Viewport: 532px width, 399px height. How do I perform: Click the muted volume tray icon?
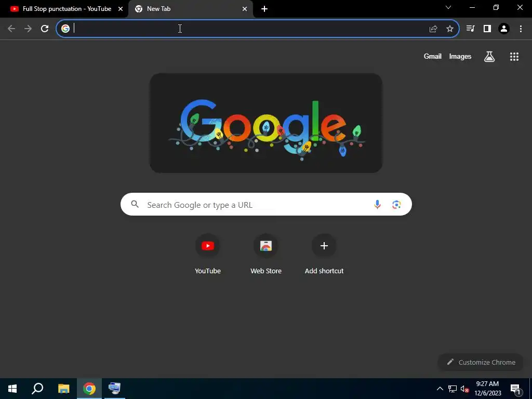click(464, 389)
